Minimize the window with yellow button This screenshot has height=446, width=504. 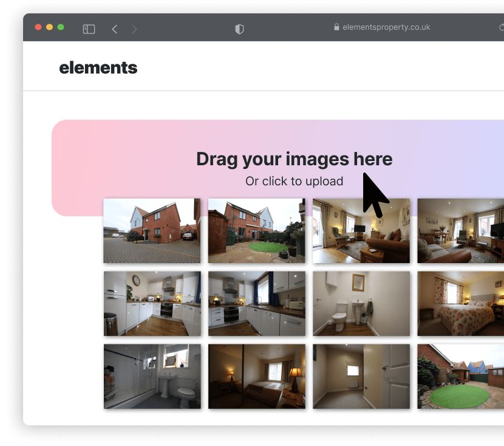coord(50,27)
